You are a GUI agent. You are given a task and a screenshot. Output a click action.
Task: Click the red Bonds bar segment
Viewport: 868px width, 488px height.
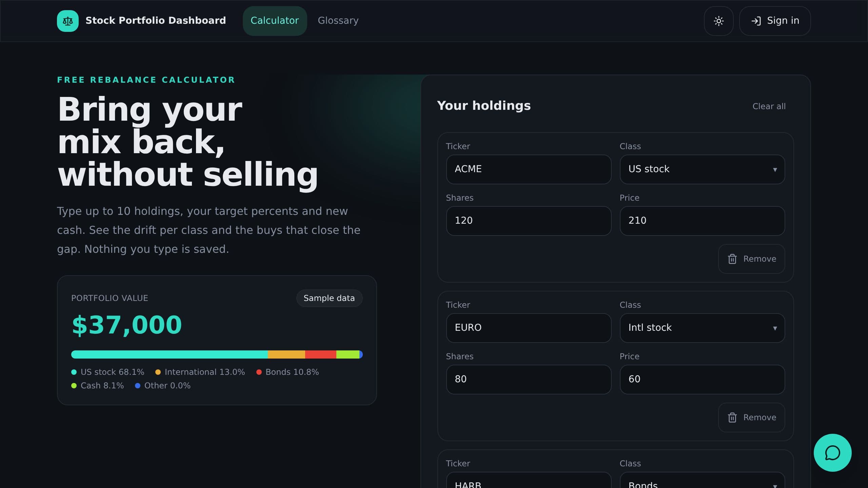[321, 354]
